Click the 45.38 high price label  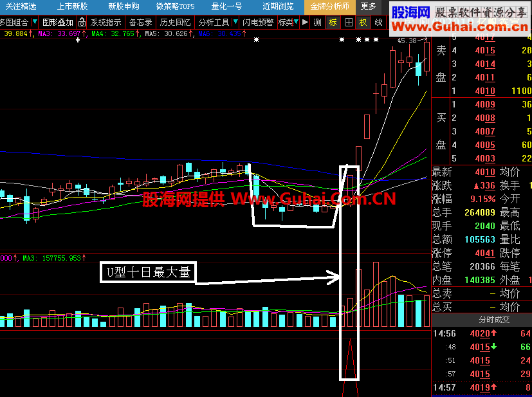(x=407, y=41)
